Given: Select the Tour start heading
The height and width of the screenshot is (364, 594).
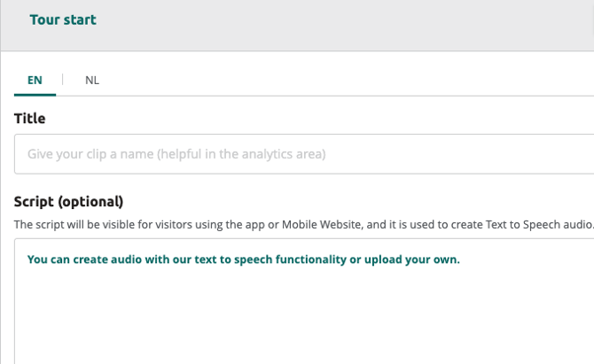Looking at the screenshot, I should pos(63,19).
